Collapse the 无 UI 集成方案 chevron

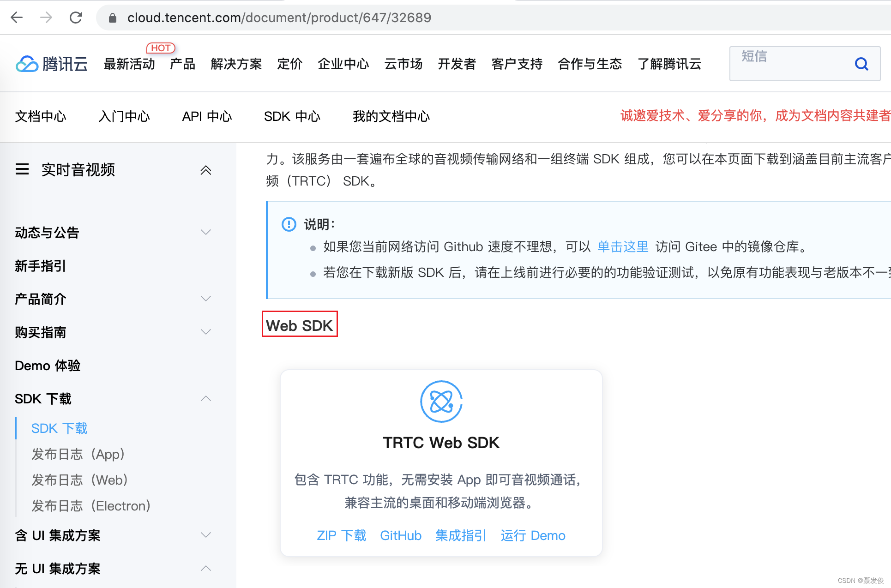coord(206,568)
